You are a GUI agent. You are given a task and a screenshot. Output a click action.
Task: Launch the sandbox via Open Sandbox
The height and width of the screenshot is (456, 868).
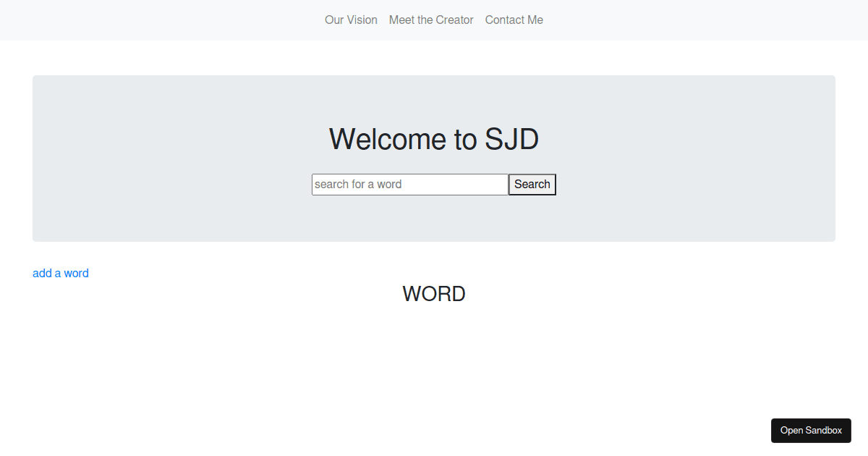coord(811,431)
